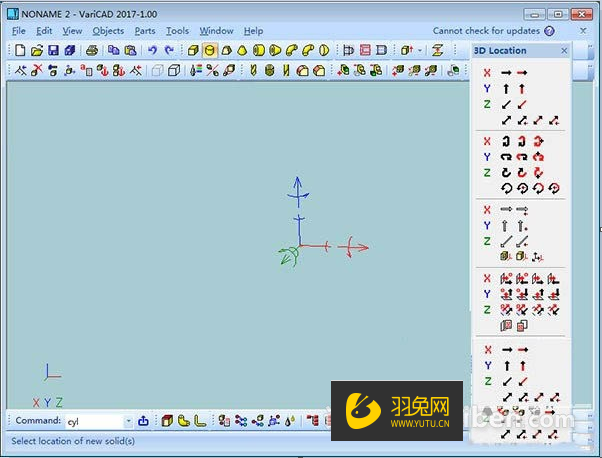Click into the Command input field
Screen dimensions: 602x458
tap(92, 421)
